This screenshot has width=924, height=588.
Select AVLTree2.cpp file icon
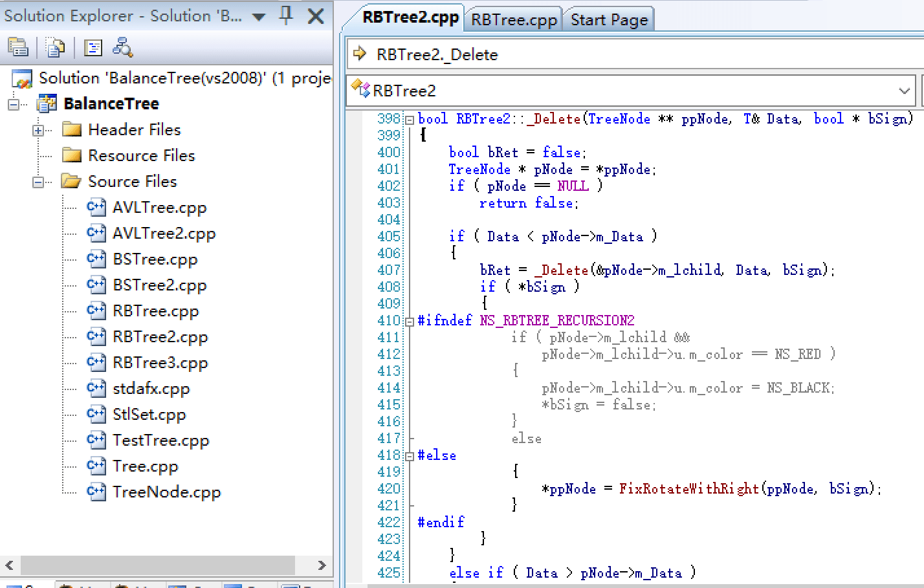click(96, 233)
